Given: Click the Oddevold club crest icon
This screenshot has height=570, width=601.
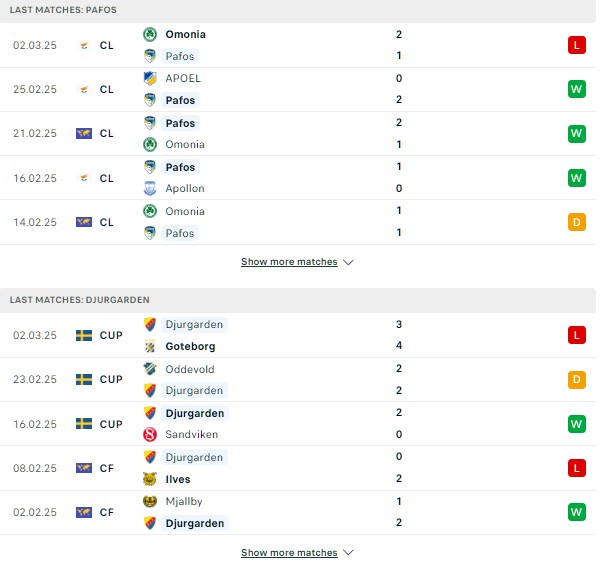Looking at the screenshot, I should 150,369.
